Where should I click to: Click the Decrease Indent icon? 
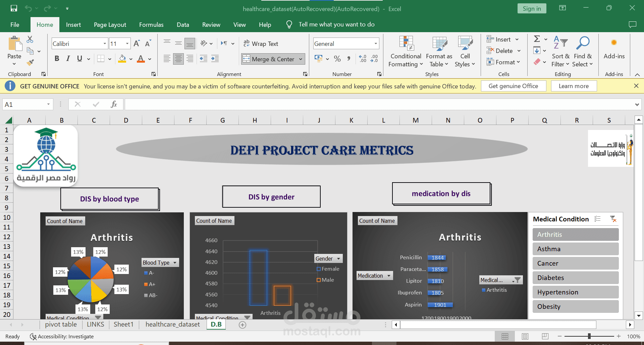(x=204, y=59)
